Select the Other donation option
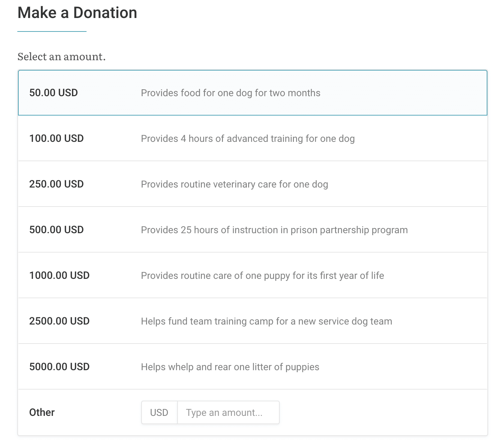The image size is (504, 447). click(42, 412)
